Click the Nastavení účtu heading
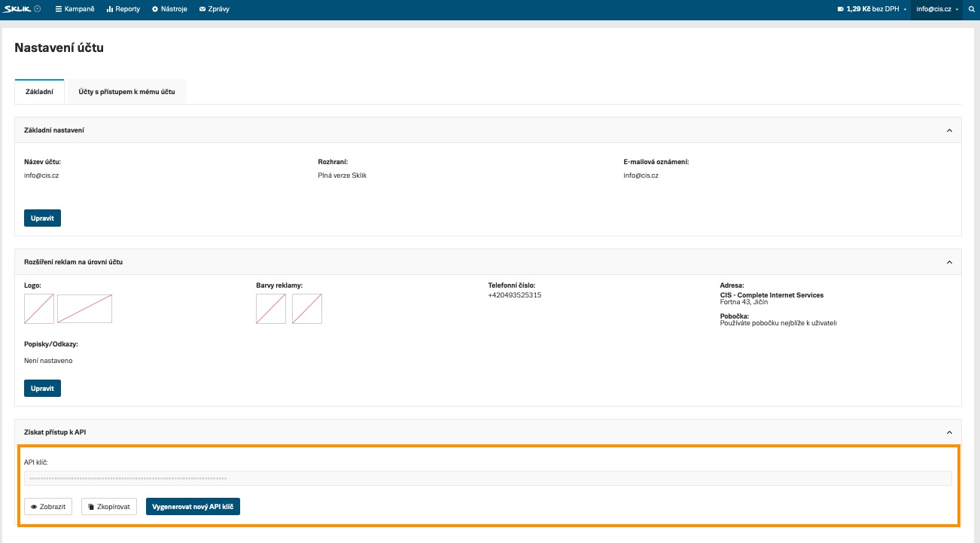This screenshot has height=543, width=980. (x=59, y=48)
